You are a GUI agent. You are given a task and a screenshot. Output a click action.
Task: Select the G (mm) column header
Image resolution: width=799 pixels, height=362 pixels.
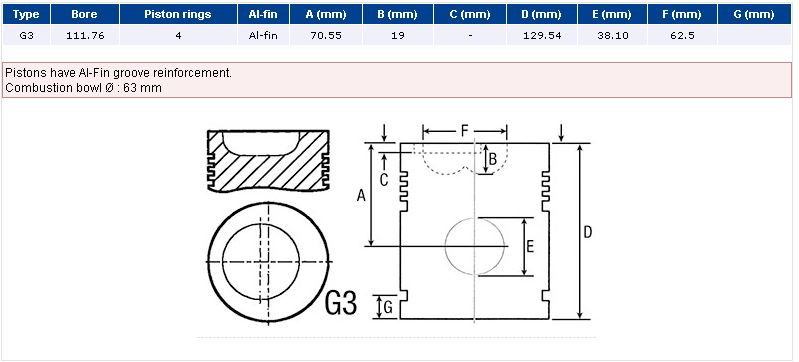(x=755, y=14)
